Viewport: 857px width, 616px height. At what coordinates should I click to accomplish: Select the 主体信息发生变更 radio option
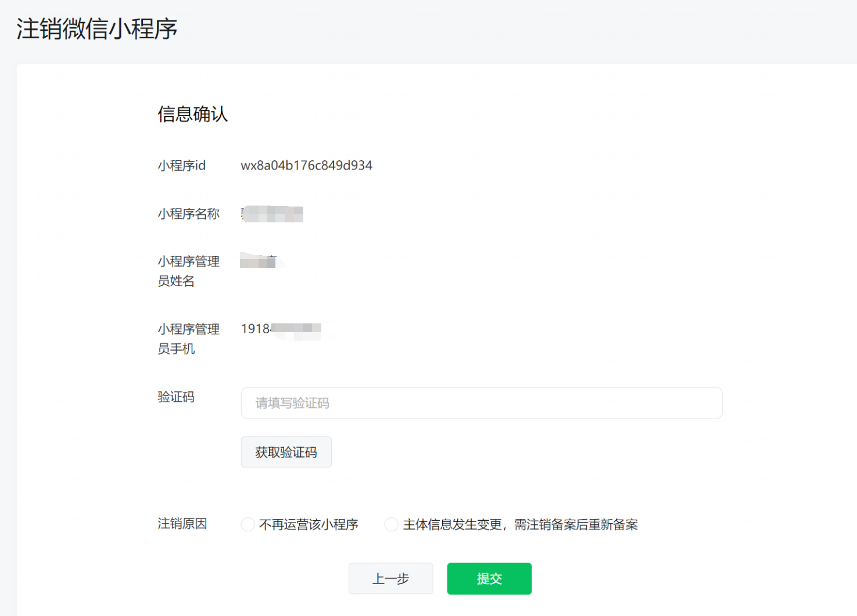[x=391, y=524]
